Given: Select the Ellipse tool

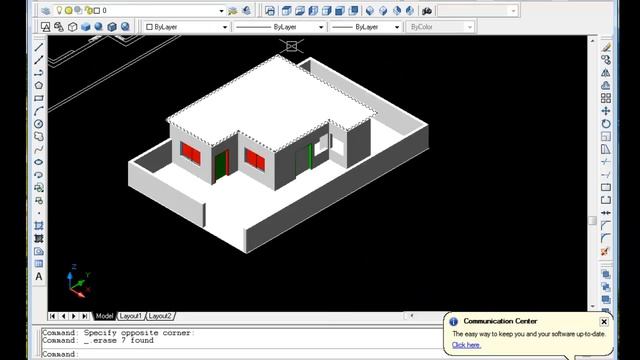Looking at the screenshot, I should coord(39,162).
